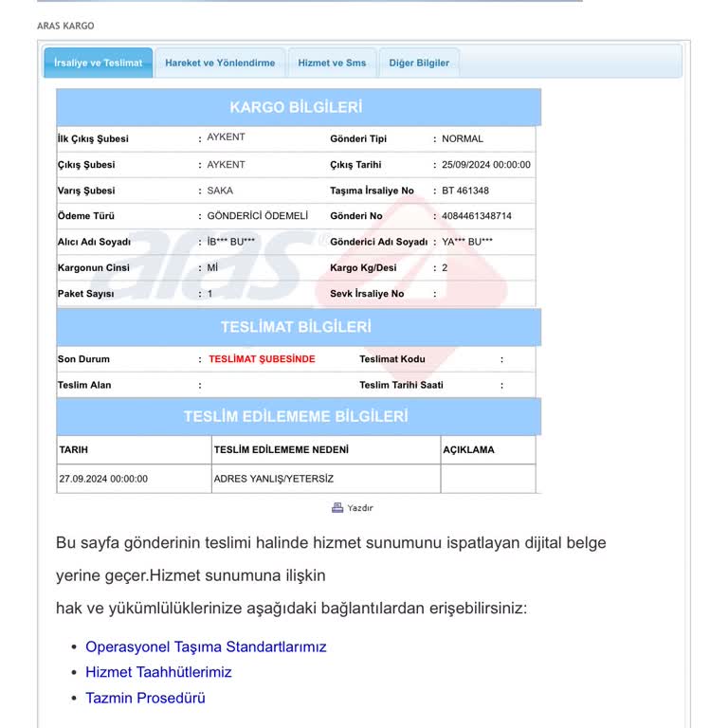Click the Yazdır print link
This screenshot has width=728, height=728.
coord(360,508)
